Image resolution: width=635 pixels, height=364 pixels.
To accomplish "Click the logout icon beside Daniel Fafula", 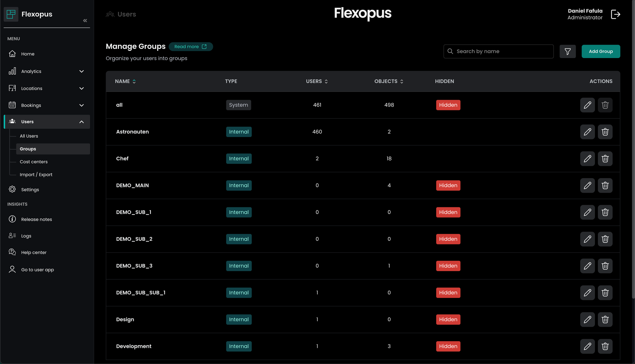I will (x=615, y=14).
